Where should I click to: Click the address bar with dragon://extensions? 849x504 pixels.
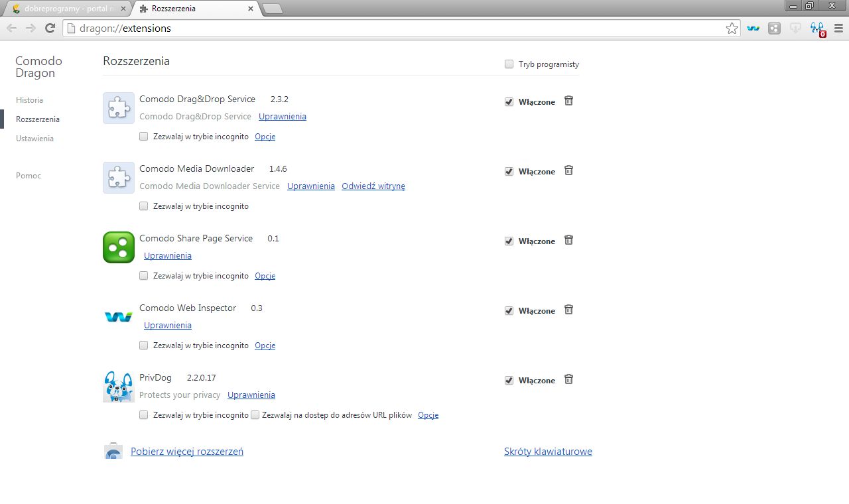401,29
